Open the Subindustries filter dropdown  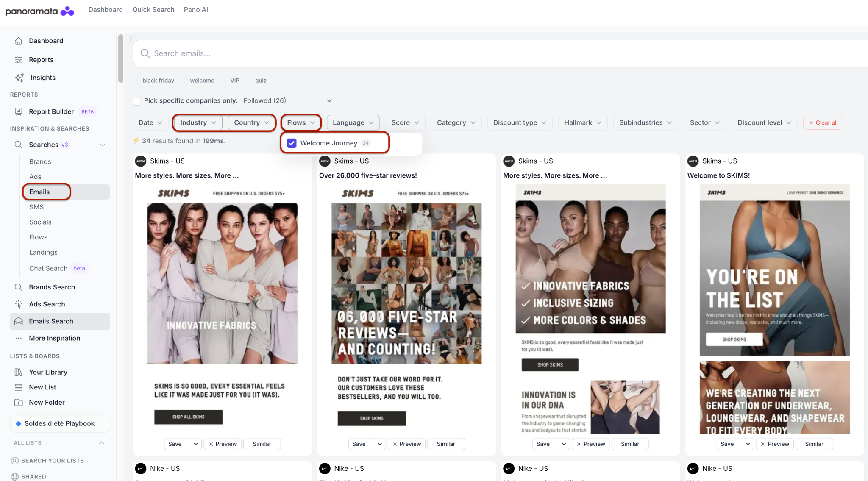(x=645, y=123)
